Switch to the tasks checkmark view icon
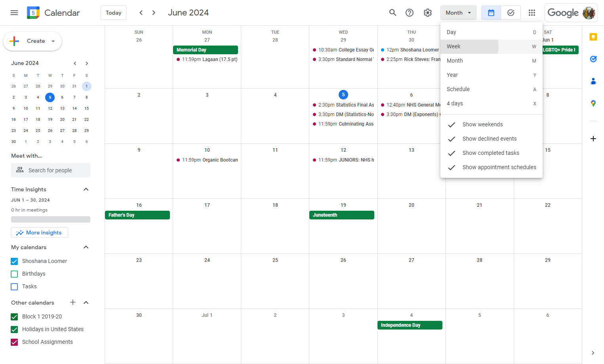The width and height of the screenshot is (604, 364). pos(511,13)
